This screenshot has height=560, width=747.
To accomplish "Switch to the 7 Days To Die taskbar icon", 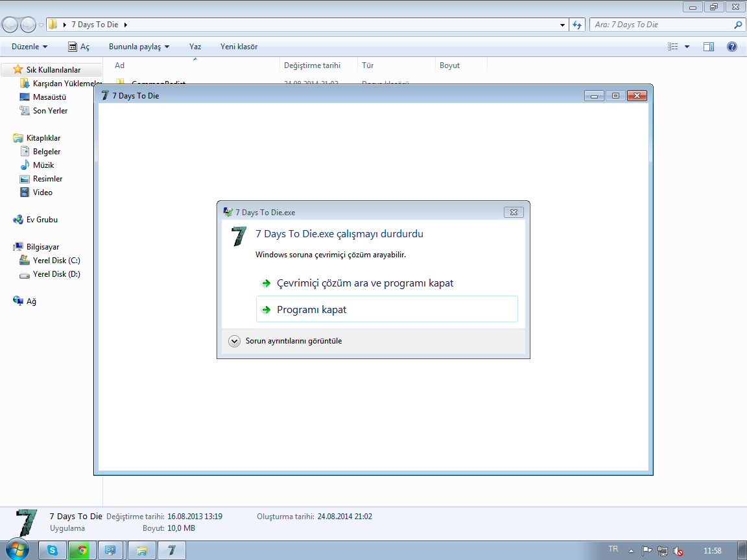I will tap(171, 550).
